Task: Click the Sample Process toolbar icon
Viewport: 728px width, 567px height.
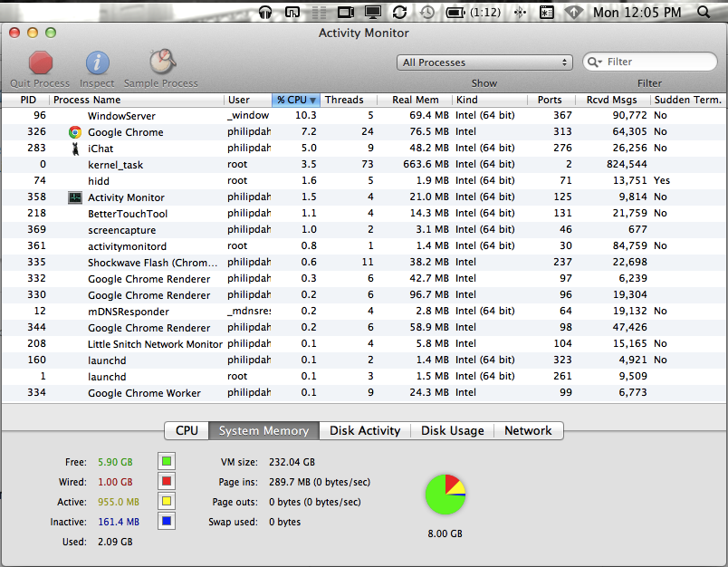Action: pyautogui.click(x=162, y=62)
